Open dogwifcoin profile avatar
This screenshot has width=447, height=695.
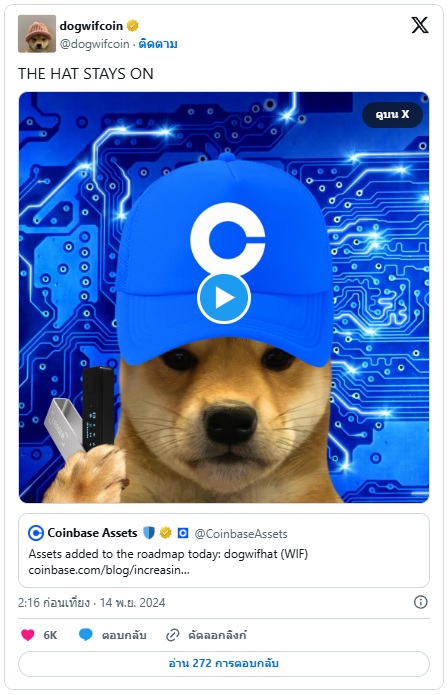click(37, 34)
